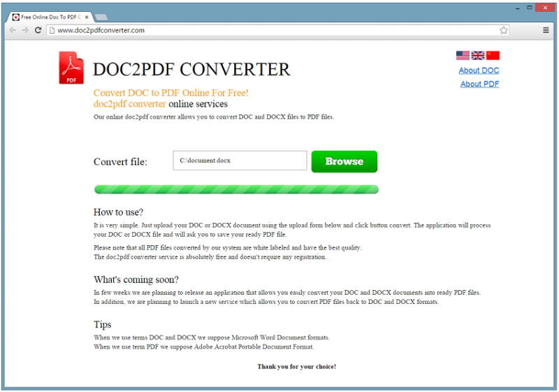Viewport: 559px width, 392px height.
Task: Select the China flag language icon
Action: click(493, 56)
